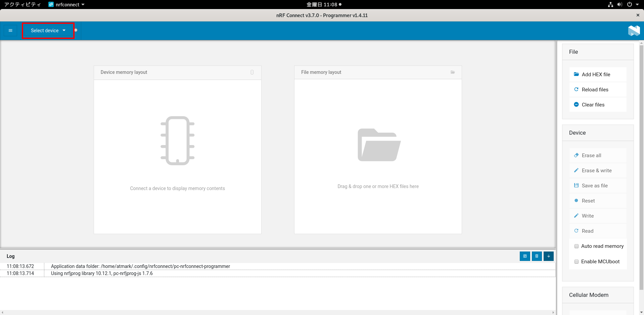Click the refresh icon beside Reload files
644x315 pixels.
pos(576,89)
